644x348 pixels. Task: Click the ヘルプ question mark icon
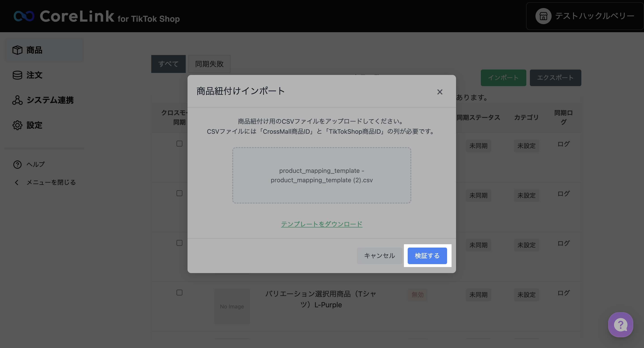coord(17,164)
